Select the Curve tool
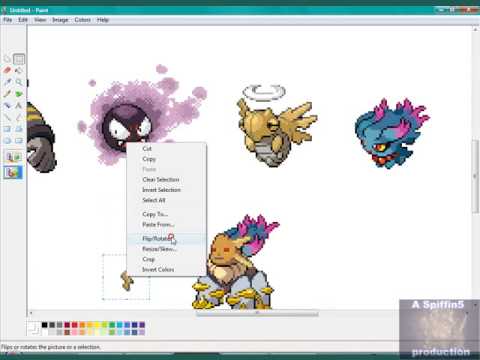Screen dimensions: 480x360 tap(19, 117)
